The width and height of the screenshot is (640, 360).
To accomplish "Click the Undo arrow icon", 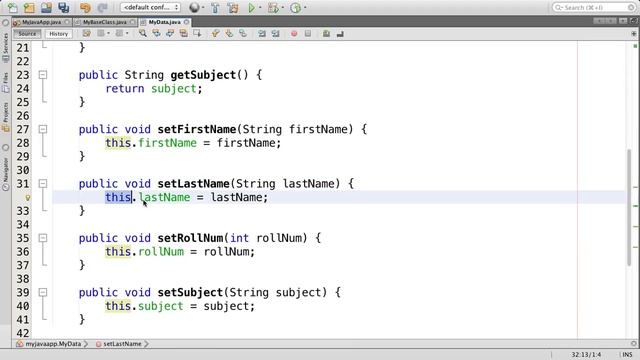I will pyautogui.click(x=85, y=7).
